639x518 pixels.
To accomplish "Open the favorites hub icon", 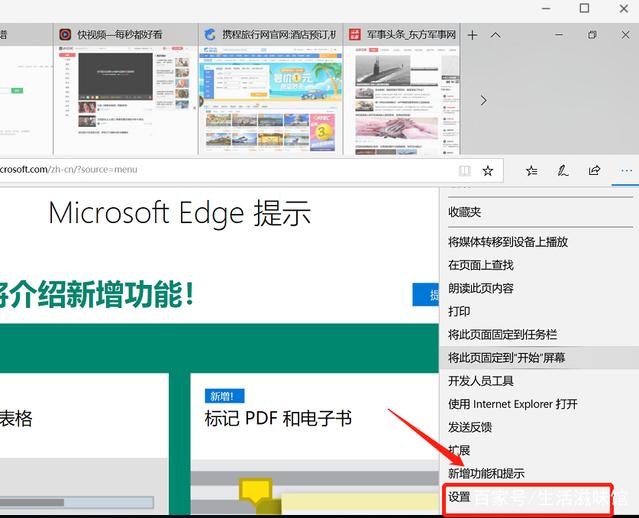I will pyautogui.click(x=532, y=171).
